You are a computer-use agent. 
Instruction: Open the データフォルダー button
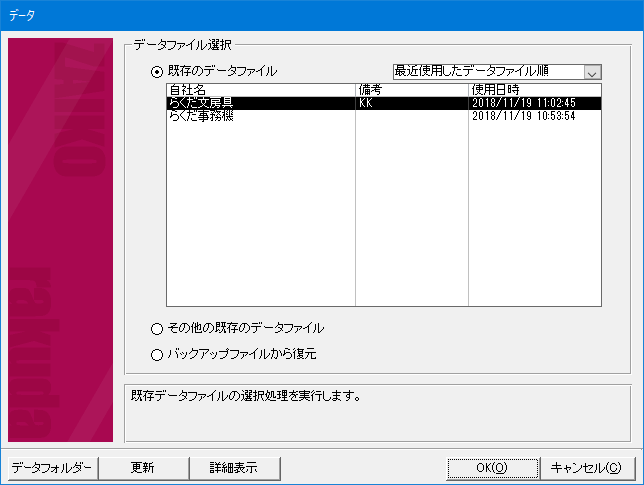tap(52, 468)
